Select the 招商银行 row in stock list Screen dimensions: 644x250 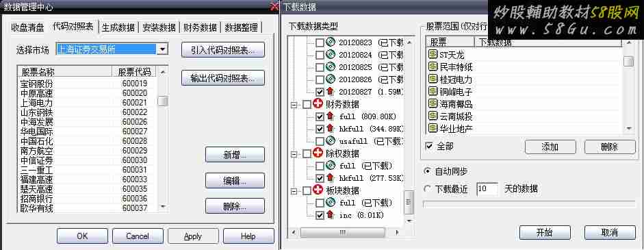[87, 199]
